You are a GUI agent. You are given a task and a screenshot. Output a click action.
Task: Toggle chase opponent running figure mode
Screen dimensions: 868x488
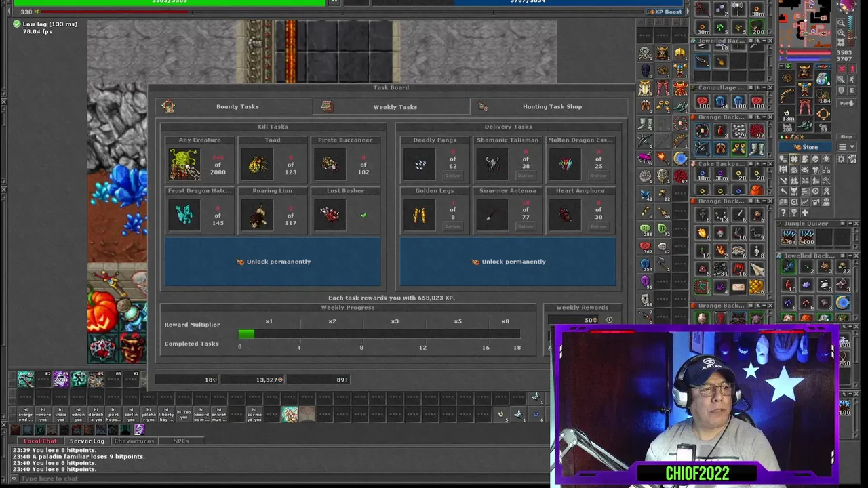pos(852,79)
